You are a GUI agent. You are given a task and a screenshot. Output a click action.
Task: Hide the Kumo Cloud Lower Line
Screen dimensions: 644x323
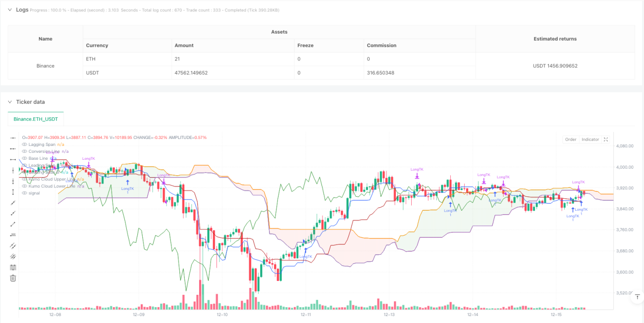point(25,186)
